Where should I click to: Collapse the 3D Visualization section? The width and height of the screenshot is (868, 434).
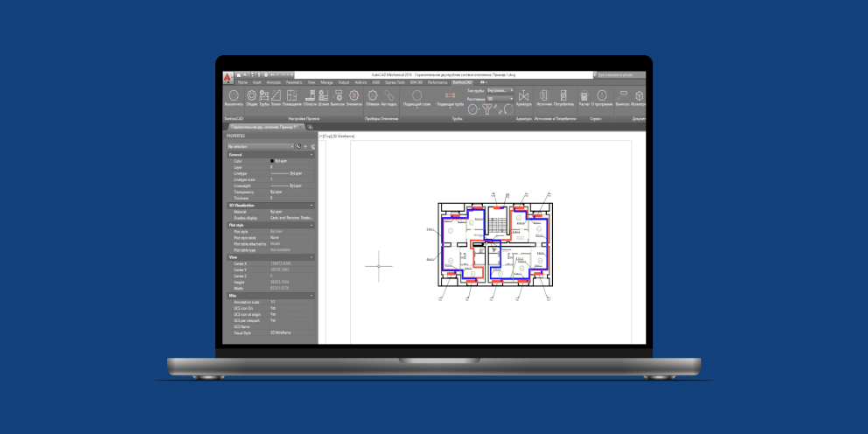pyautogui.click(x=311, y=206)
